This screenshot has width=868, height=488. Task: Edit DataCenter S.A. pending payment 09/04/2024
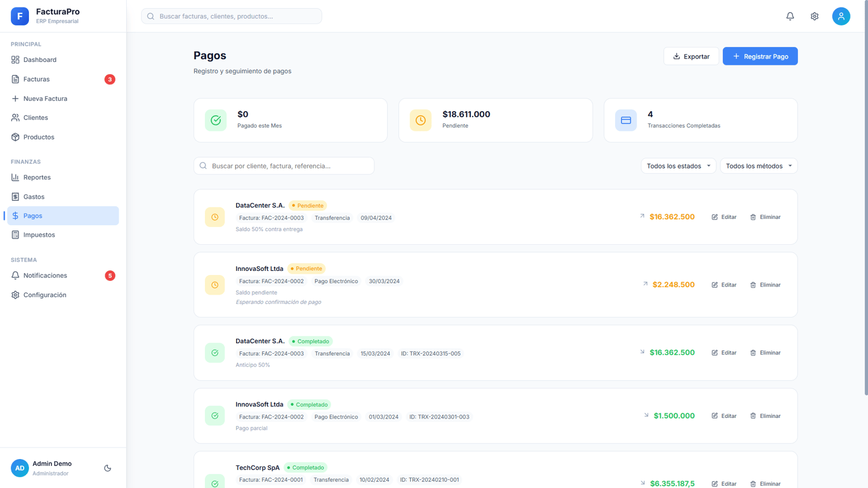724,217
